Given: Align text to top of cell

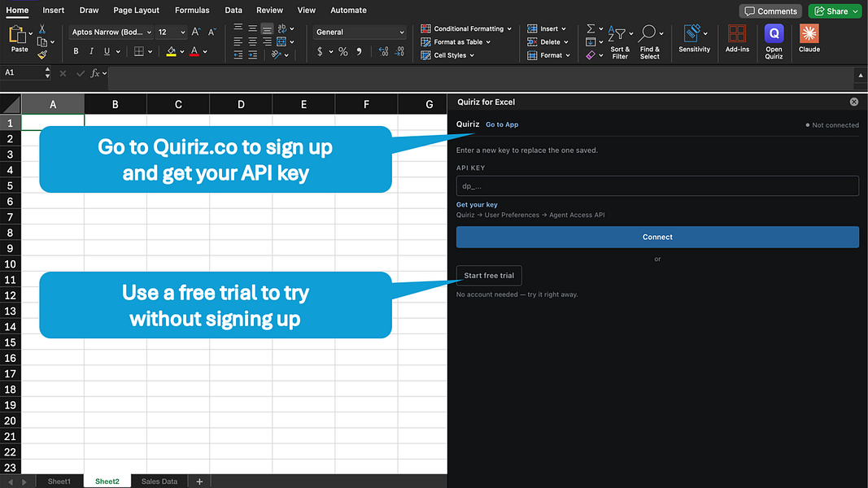Looking at the screenshot, I should tap(238, 28).
